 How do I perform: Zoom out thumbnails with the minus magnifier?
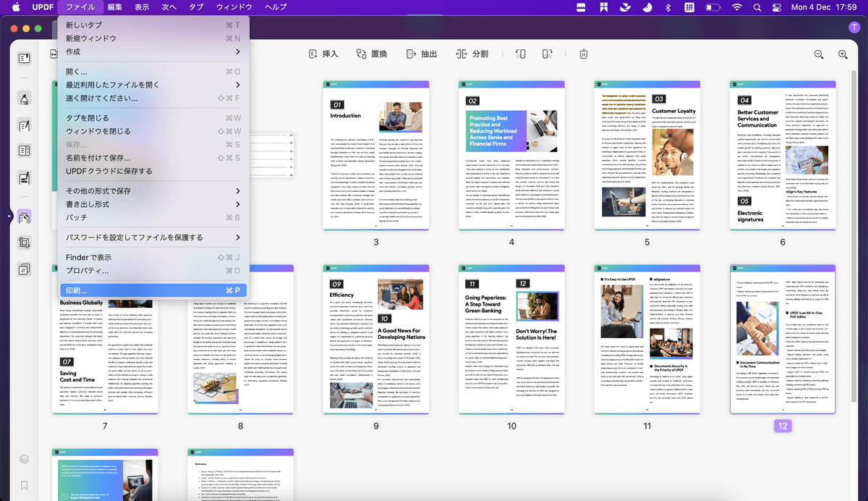(819, 54)
